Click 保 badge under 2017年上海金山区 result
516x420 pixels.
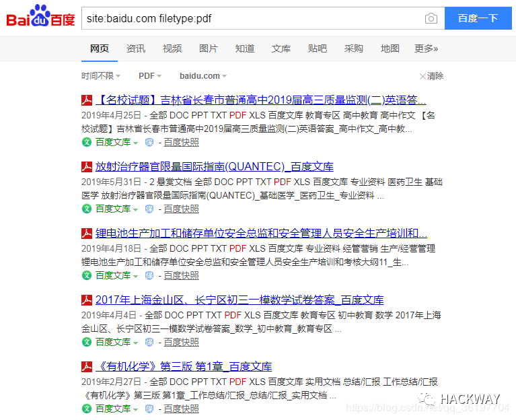click(x=149, y=342)
